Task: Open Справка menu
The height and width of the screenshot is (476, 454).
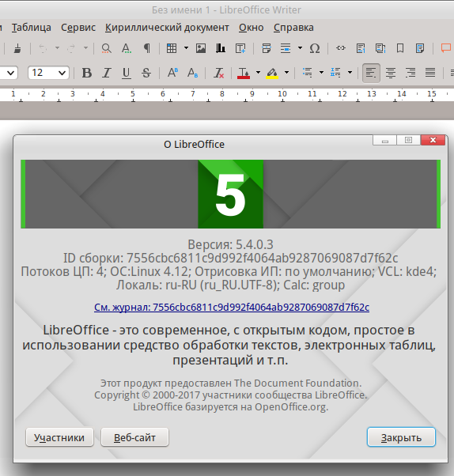Action: (293, 28)
